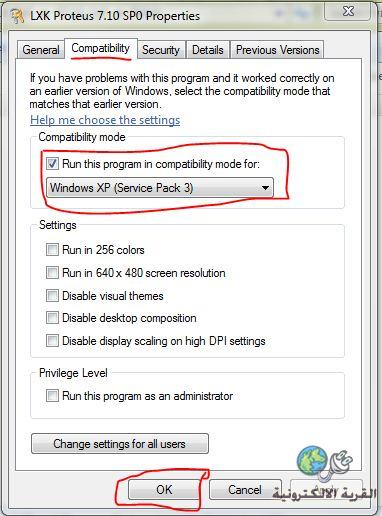Click the compatibility mode dropdown arrow

(265, 188)
